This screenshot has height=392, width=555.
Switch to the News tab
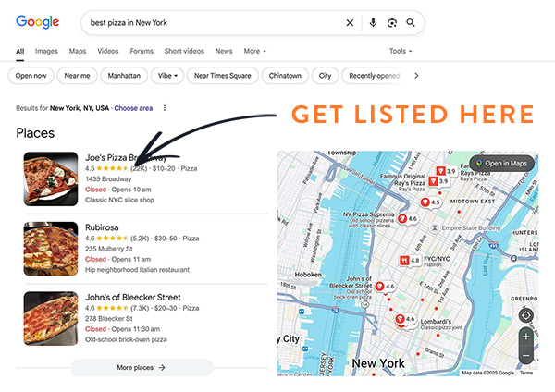(224, 51)
